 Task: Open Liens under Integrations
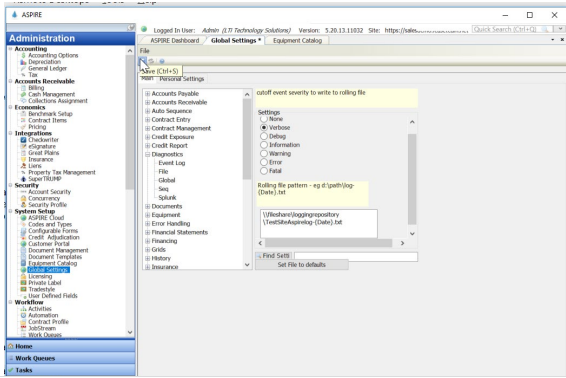click(x=35, y=166)
